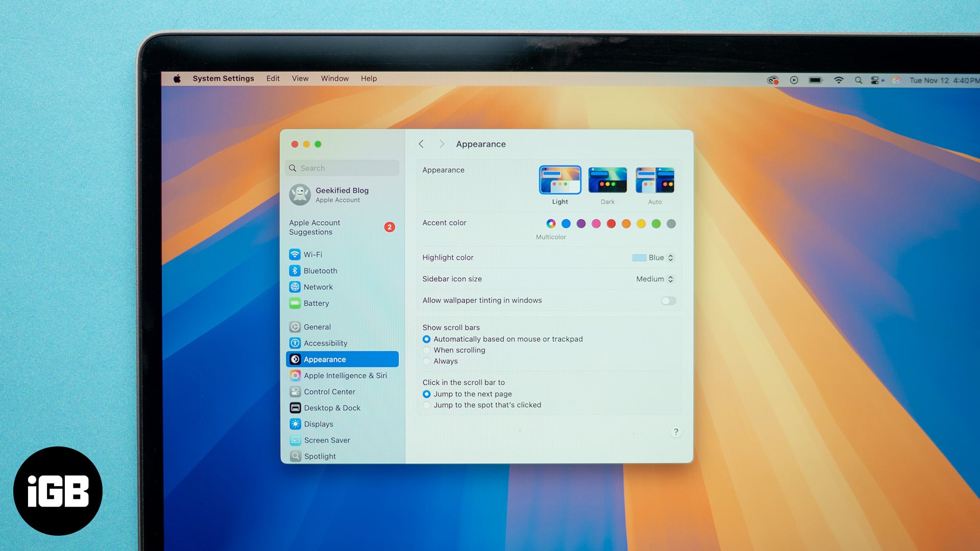Viewport: 980px width, 551px height.
Task: Open Desktop & Dock settings
Action: 332,407
